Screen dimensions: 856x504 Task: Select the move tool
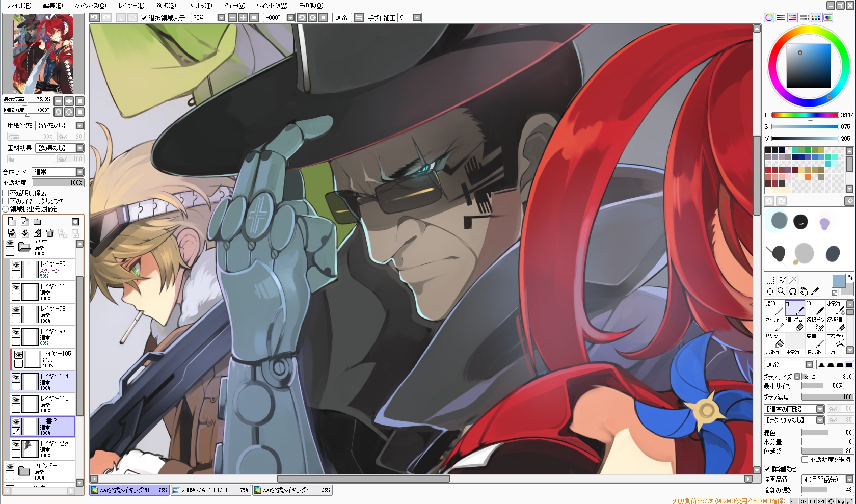tap(770, 291)
